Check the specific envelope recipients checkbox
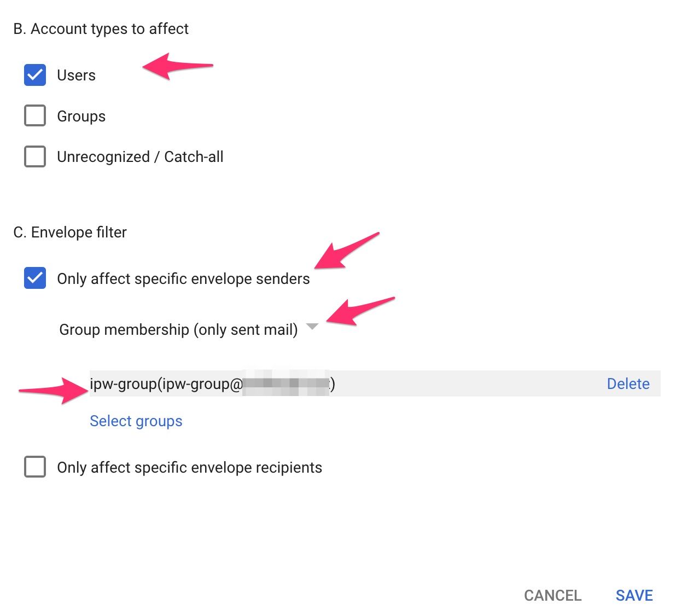676x616 pixels. click(35, 467)
